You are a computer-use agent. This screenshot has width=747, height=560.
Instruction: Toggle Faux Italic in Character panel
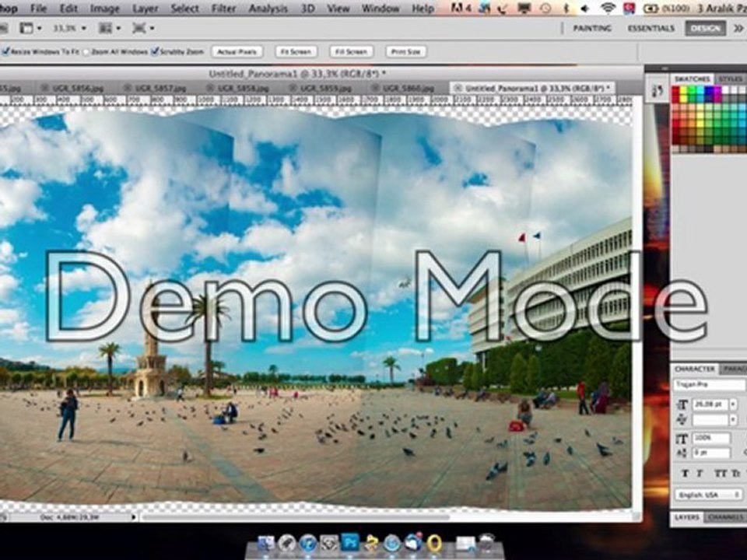700,474
